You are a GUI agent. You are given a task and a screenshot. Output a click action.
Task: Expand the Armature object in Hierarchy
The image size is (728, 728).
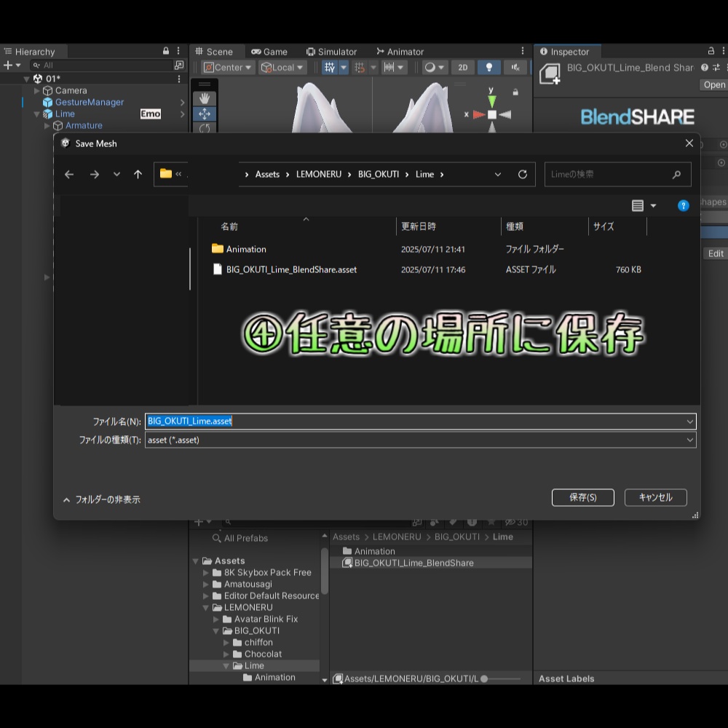pyautogui.click(x=47, y=126)
